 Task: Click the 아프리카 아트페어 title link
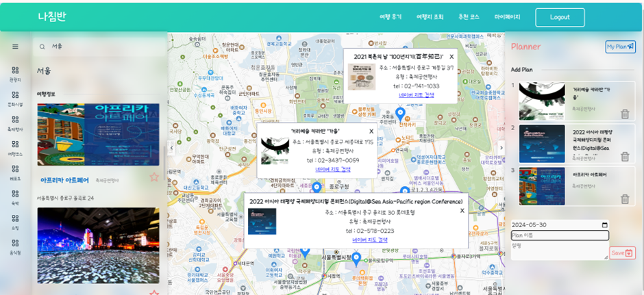[x=64, y=180]
